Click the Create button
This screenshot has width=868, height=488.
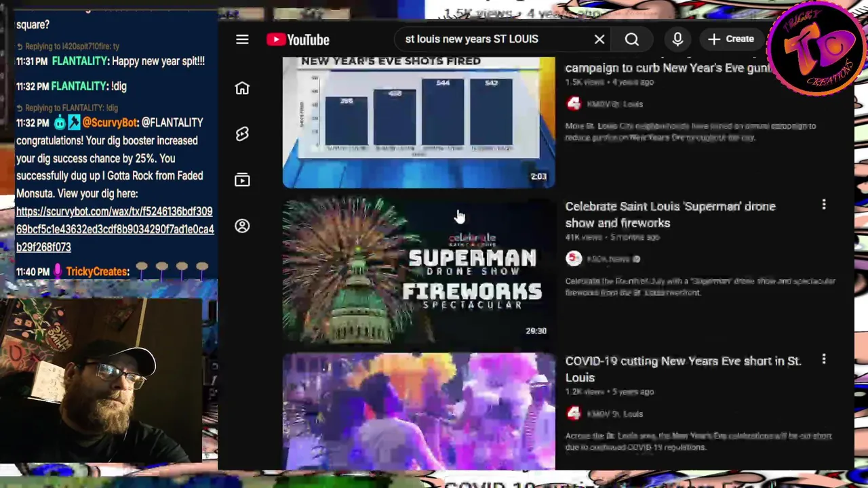point(731,39)
